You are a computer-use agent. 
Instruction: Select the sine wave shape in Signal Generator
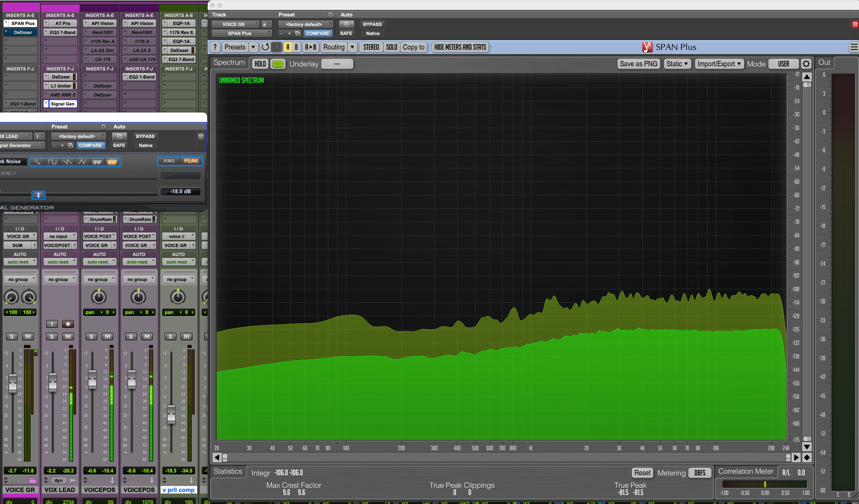click(38, 161)
